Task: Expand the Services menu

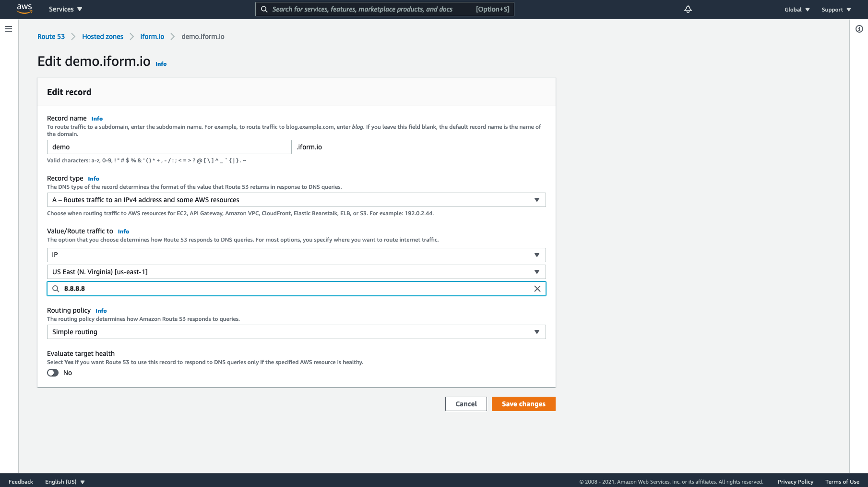Action: pyautogui.click(x=65, y=9)
